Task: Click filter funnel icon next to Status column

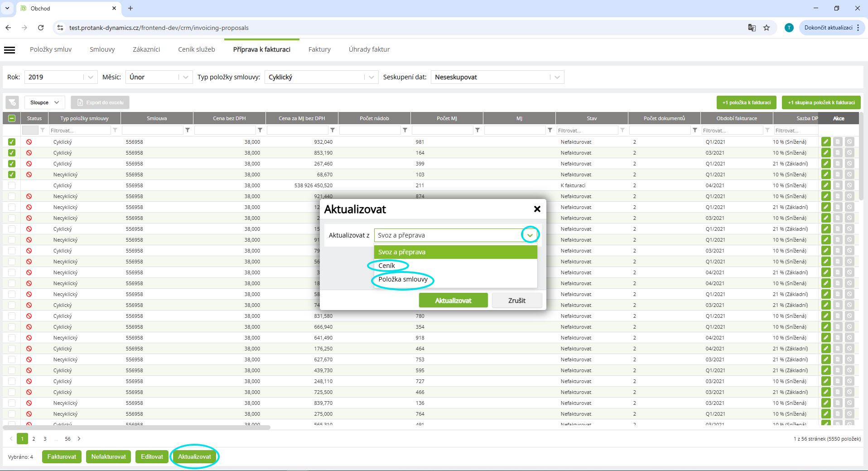Action: pyautogui.click(x=43, y=130)
